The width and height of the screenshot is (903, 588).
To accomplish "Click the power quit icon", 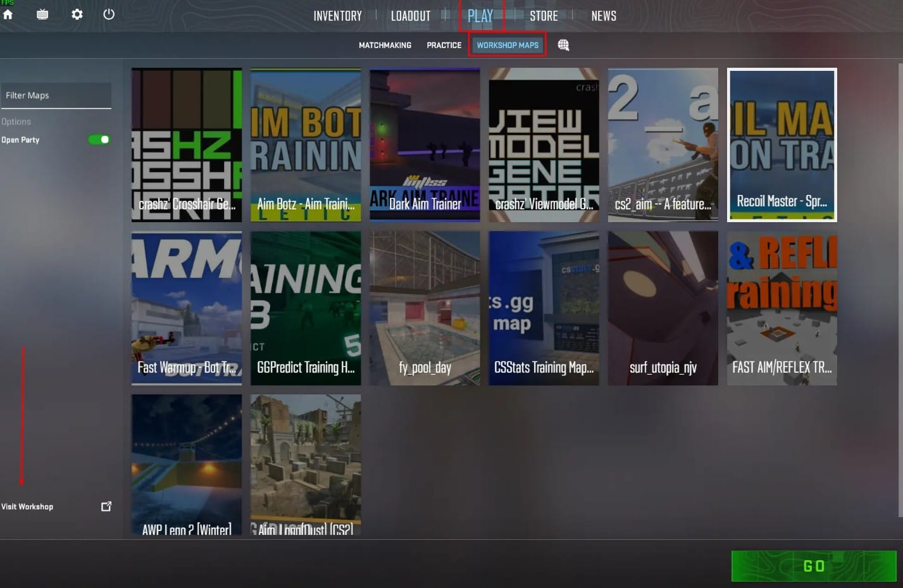I will pos(109,14).
